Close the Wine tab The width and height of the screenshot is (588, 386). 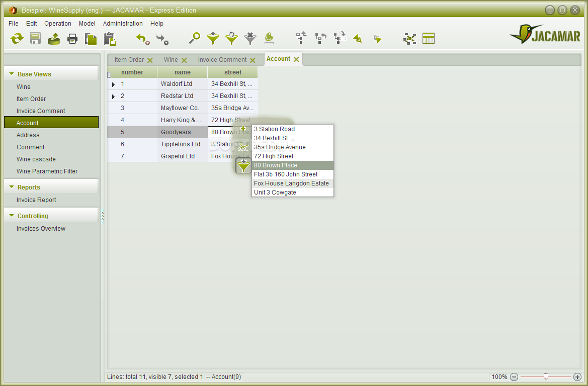click(184, 60)
